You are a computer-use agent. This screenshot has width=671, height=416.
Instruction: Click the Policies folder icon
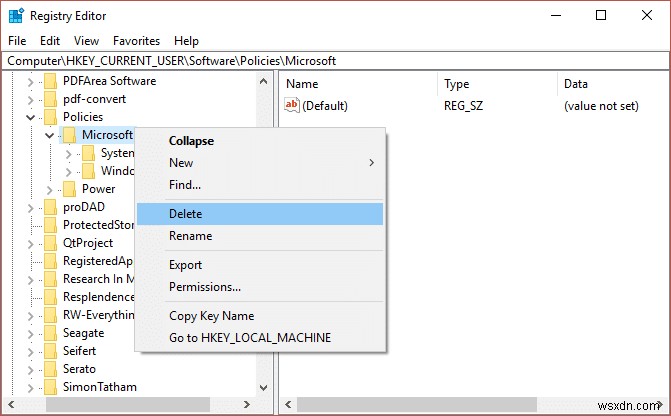[x=50, y=117]
